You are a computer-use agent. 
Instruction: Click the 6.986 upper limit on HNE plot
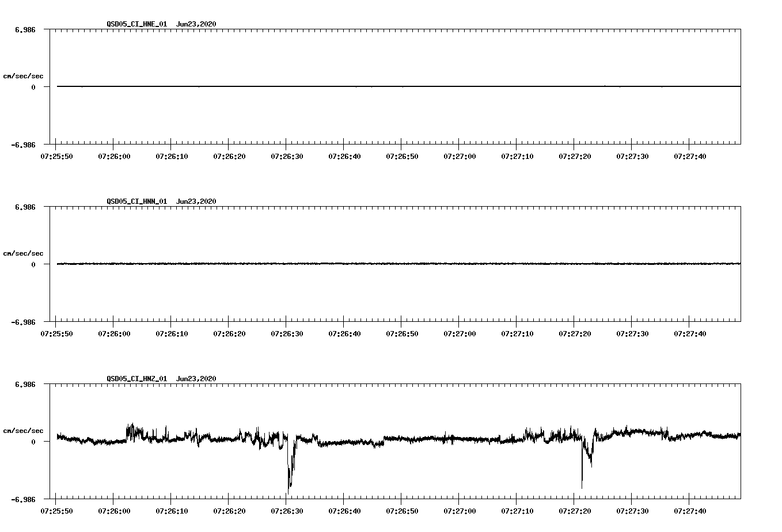[25, 29]
